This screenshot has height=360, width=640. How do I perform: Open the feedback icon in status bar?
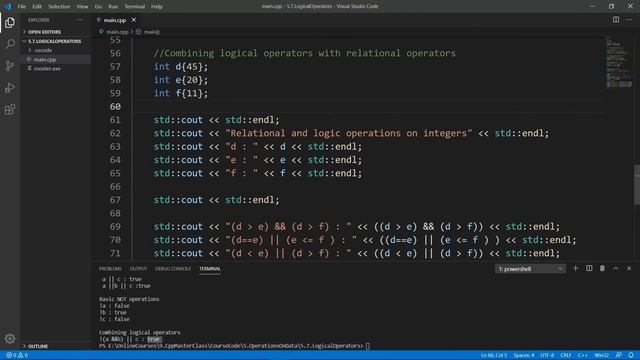[619, 355]
